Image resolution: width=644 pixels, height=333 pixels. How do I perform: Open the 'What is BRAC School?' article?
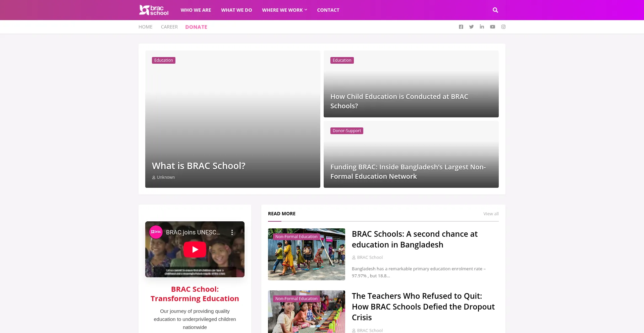[x=199, y=166]
